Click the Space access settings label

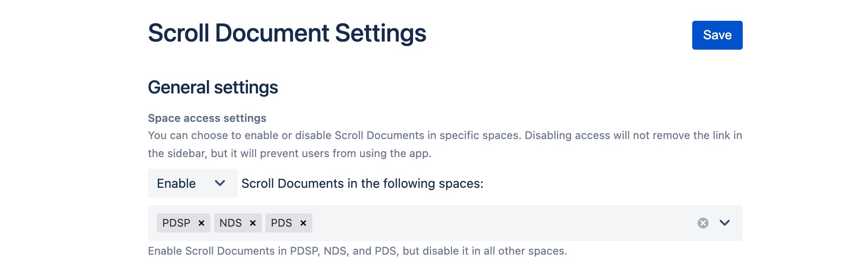pyautogui.click(x=207, y=118)
